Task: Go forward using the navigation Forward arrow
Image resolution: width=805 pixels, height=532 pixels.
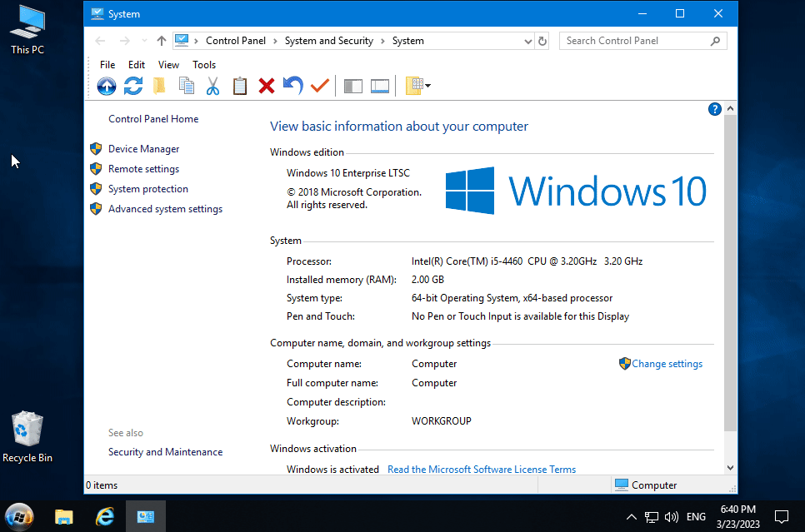Action: click(x=125, y=41)
